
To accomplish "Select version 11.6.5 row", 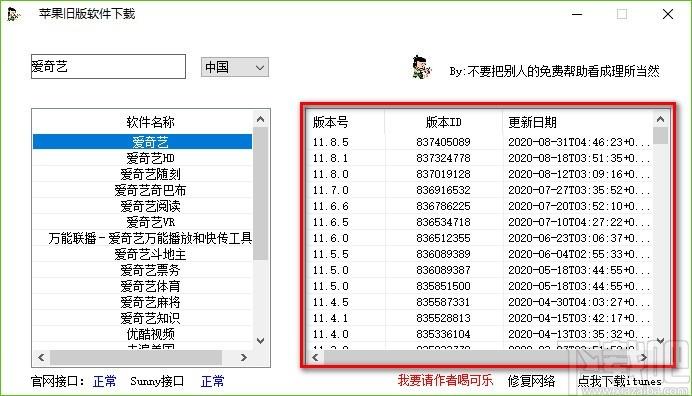I will (x=479, y=222).
